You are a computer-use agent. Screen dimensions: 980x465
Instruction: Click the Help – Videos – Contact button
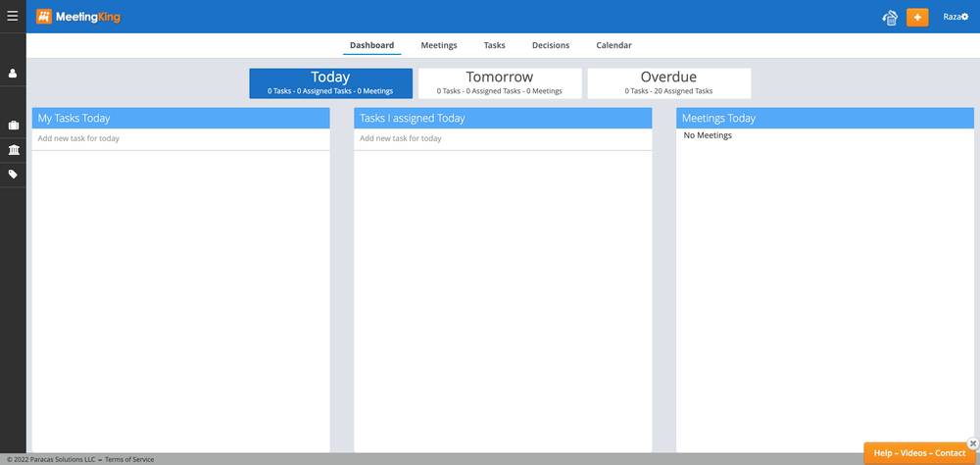tap(918, 453)
